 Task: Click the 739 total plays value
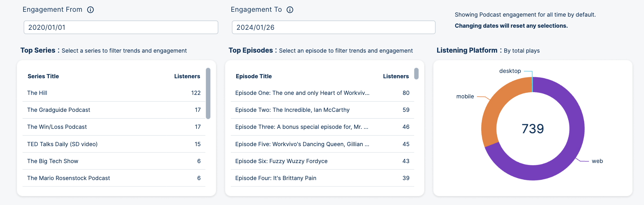point(533,129)
